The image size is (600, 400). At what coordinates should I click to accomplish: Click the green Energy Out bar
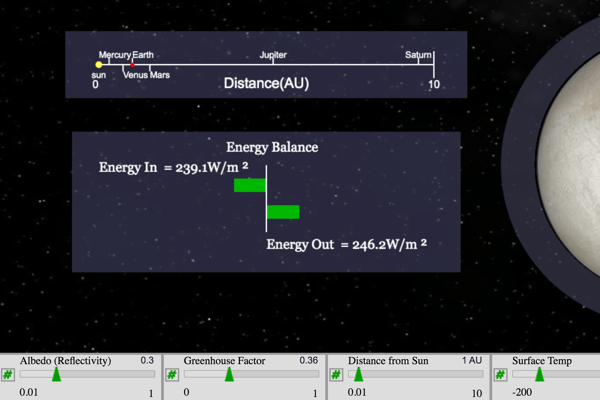pos(283,211)
